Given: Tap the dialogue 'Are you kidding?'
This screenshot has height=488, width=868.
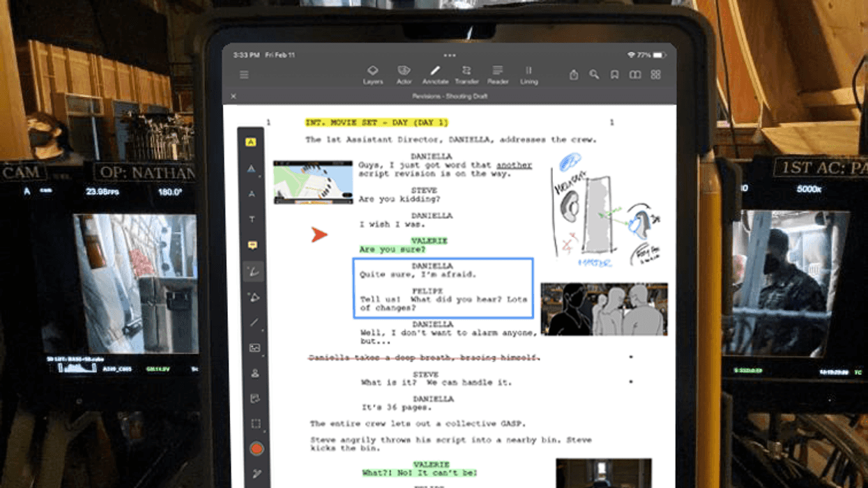Looking at the screenshot, I should (x=398, y=199).
